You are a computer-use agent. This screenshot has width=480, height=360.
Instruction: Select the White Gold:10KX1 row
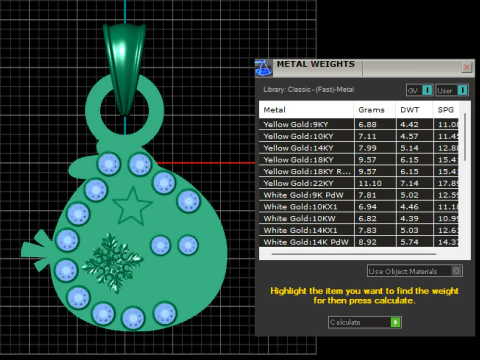pyautogui.click(x=359, y=207)
